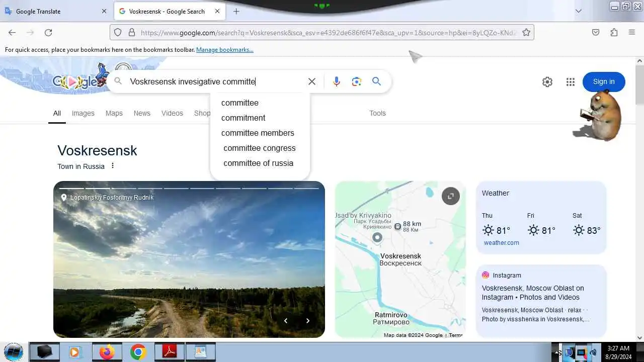
Task: Switch to the Google Translate tab
Action: coord(55,11)
